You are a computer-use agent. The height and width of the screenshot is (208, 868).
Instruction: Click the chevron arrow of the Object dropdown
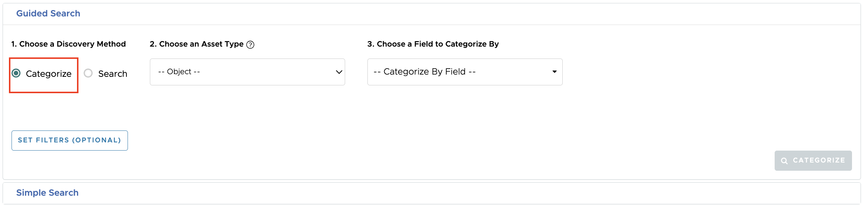pos(339,72)
